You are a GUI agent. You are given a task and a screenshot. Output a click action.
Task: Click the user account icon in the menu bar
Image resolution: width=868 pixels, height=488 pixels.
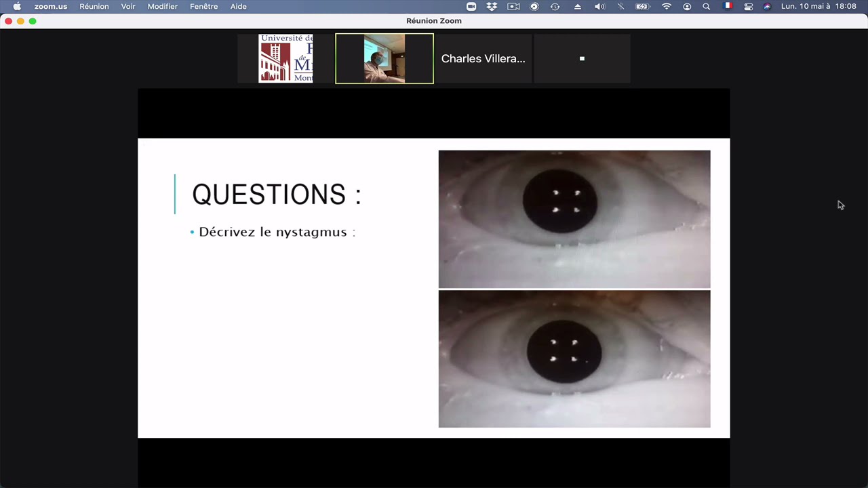[x=687, y=6]
